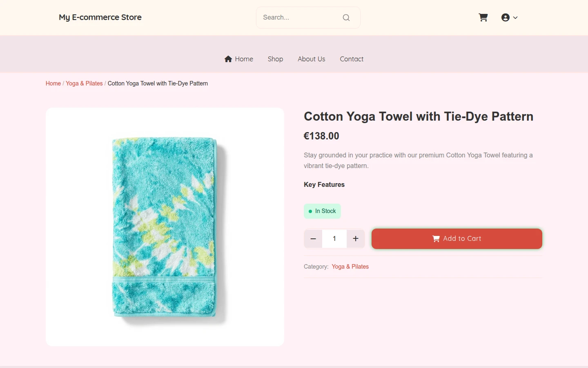Click the Home house icon in navigation
The width and height of the screenshot is (588, 368).
pos(228,59)
